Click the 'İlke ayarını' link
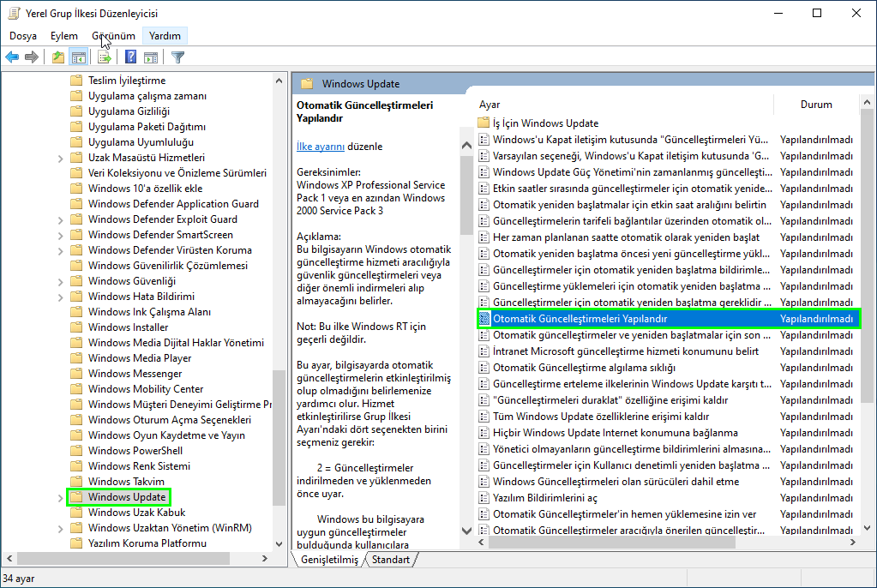 pyautogui.click(x=321, y=147)
